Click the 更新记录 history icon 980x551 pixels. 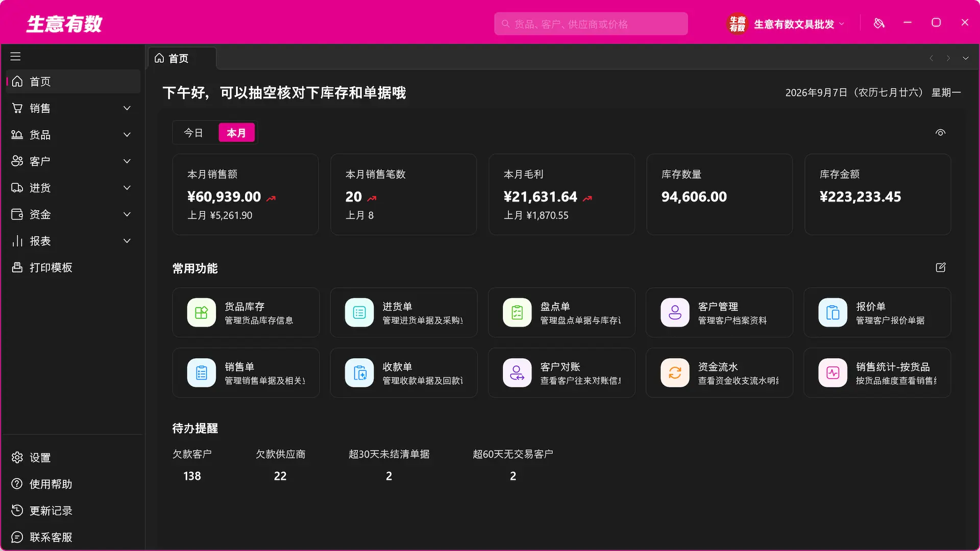17,511
